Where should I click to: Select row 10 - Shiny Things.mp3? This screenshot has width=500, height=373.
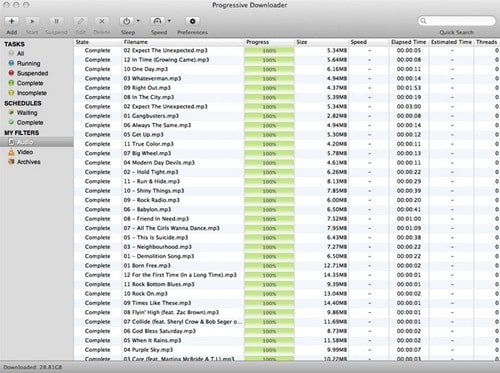(x=287, y=191)
